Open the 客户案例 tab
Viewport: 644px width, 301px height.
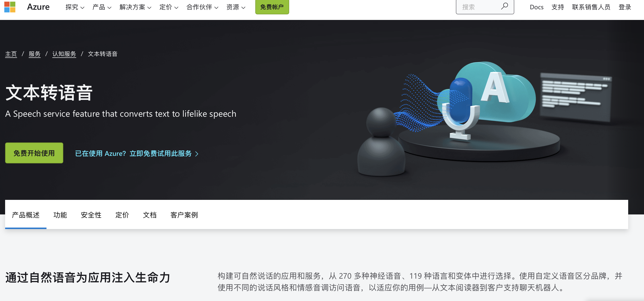coord(184,215)
